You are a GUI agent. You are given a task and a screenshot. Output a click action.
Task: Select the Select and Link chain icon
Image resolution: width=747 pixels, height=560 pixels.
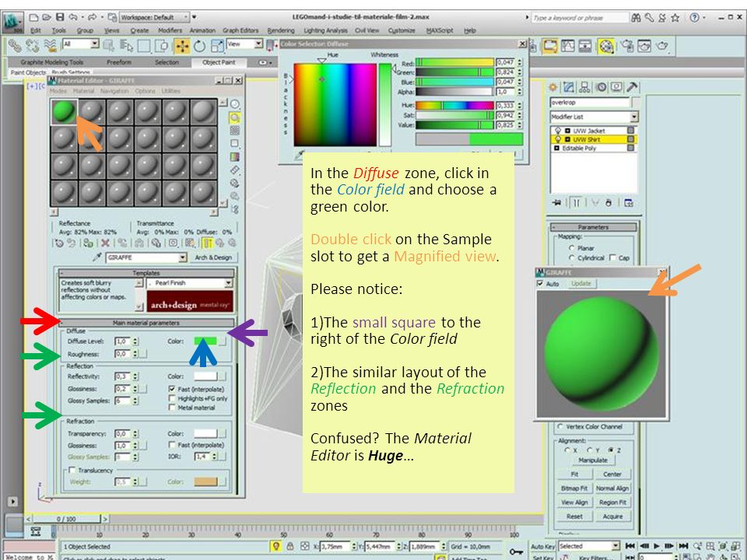click(x=15, y=46)
